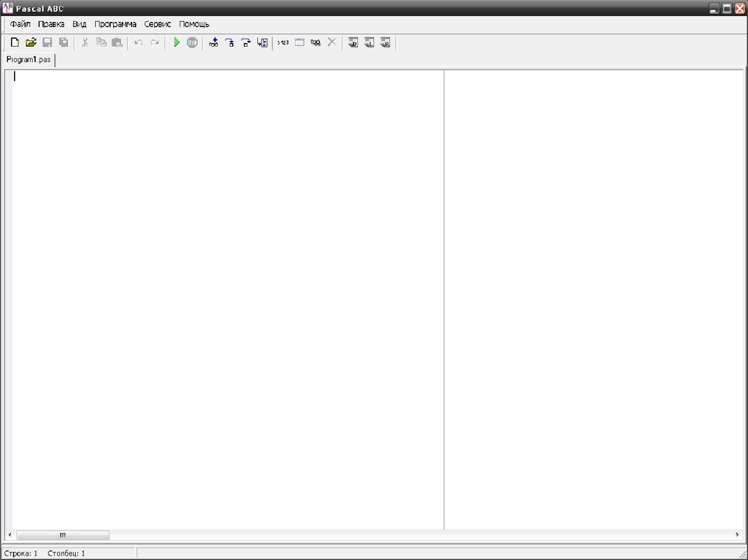
Task: Open watches with the double glasses icon
Action: 316,42
